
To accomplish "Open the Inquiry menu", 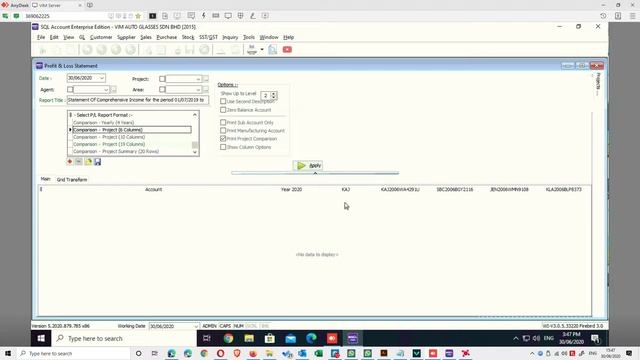I will point(230,37).
